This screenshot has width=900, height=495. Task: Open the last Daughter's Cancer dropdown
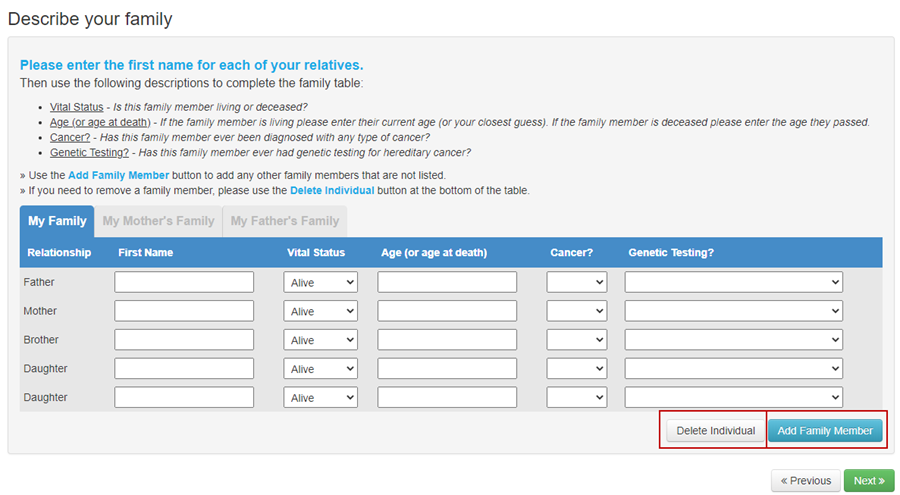coord(577,397)
